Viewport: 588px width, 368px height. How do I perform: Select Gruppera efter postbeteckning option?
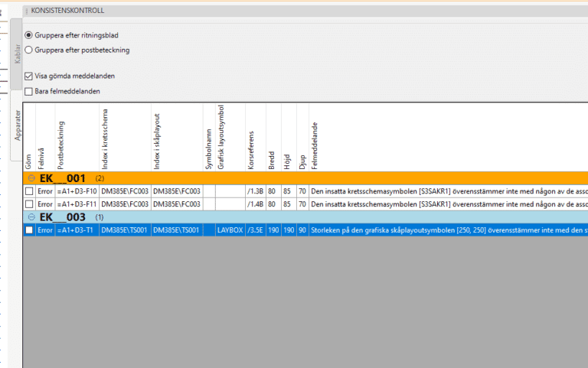point(29,50)
